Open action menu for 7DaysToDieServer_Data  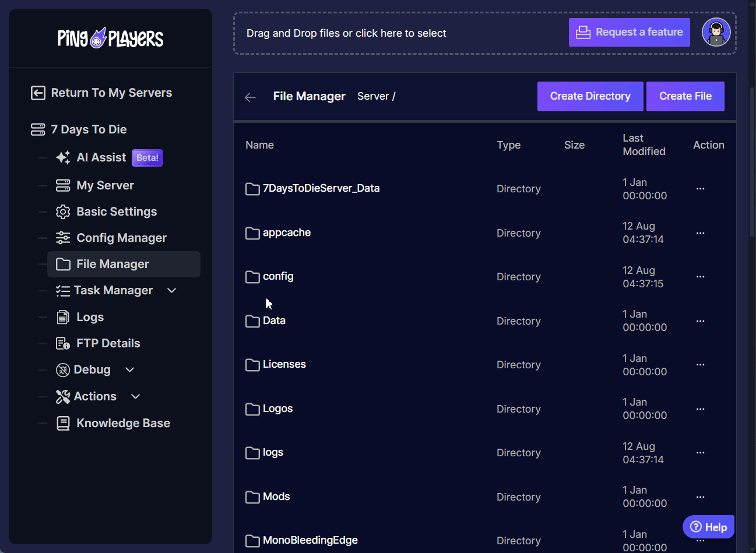pos(701,189)
